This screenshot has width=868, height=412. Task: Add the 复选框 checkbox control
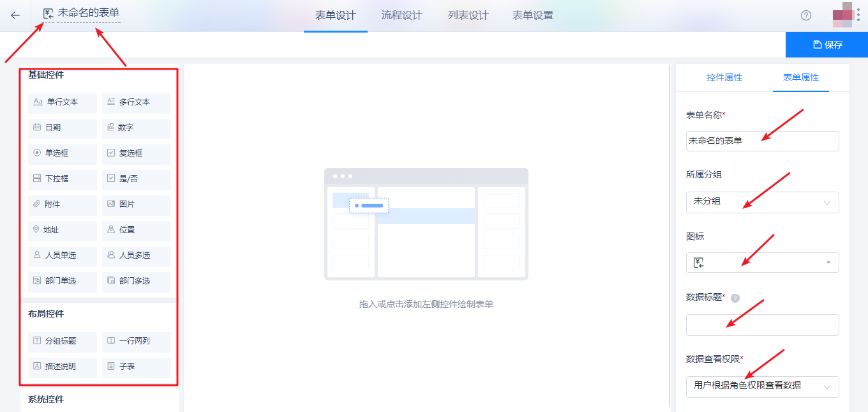[x=137, y=153]
